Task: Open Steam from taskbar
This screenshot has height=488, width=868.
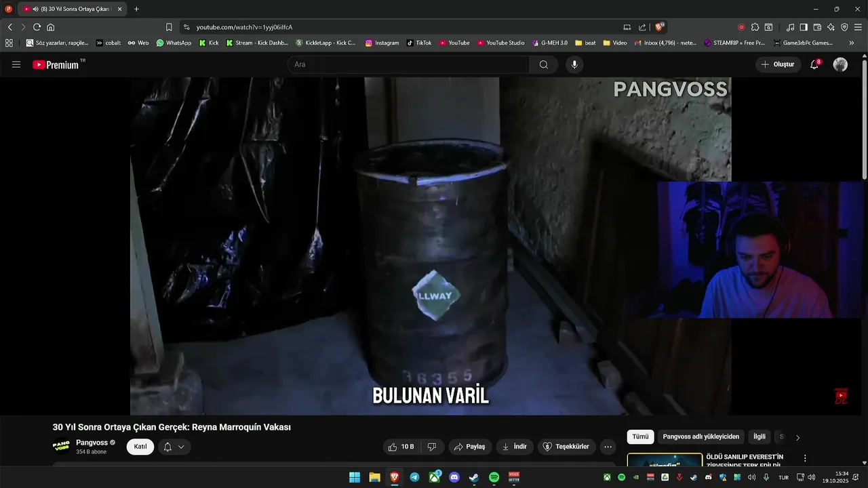Action: click(474, 477)
